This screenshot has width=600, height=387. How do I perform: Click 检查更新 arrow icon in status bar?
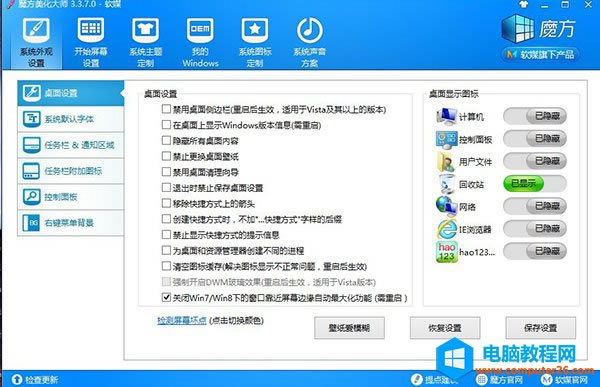click(17, 379)
